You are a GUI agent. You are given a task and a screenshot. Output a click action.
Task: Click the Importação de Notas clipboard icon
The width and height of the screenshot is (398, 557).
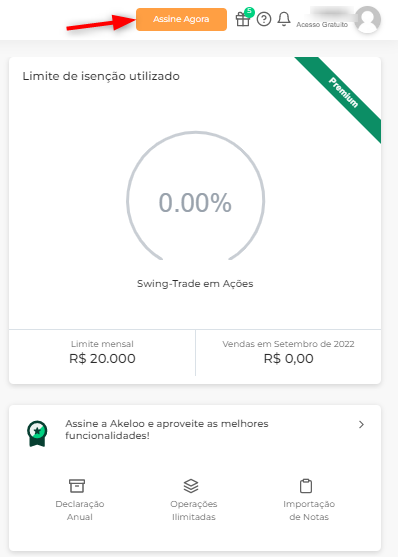tap(306, 486)
